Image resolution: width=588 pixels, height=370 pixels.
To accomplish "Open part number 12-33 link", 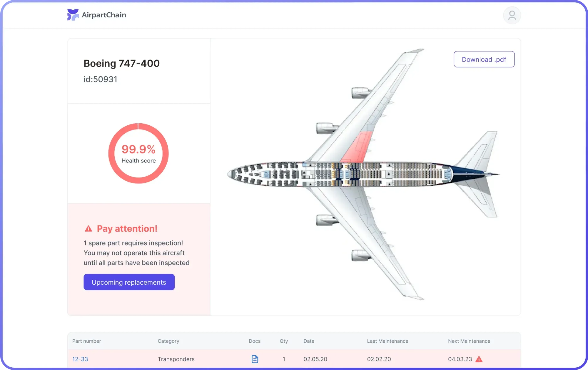I will click(x=80, y=359).
